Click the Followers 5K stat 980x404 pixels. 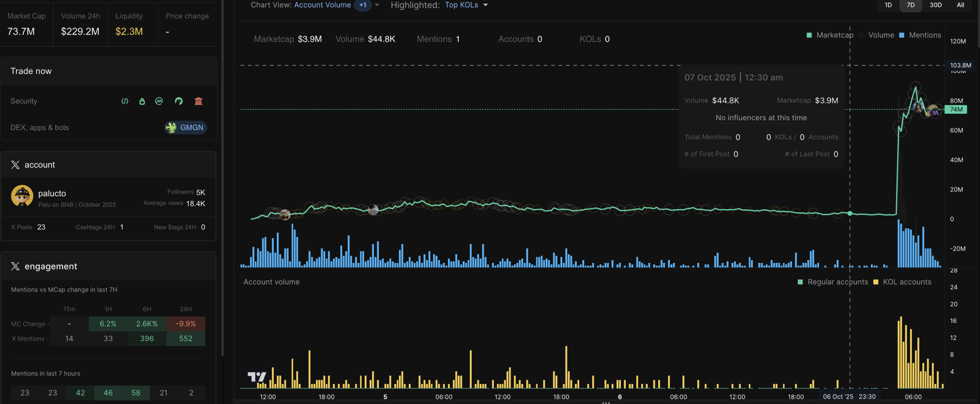(186, 192)
